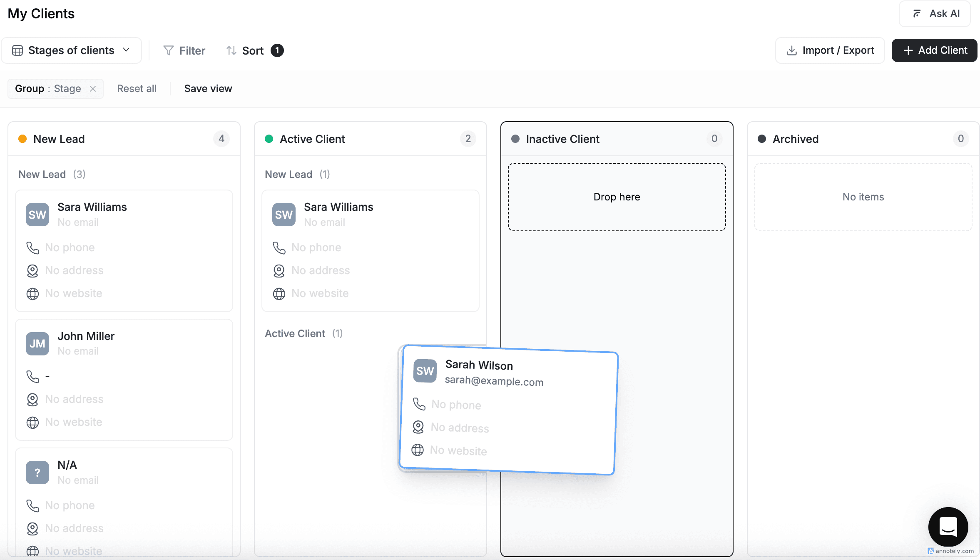The width and height of the screenshot is (980, 560).
Task: Click the Ask AI sparkle icon
Action: (x=917, y=13)
